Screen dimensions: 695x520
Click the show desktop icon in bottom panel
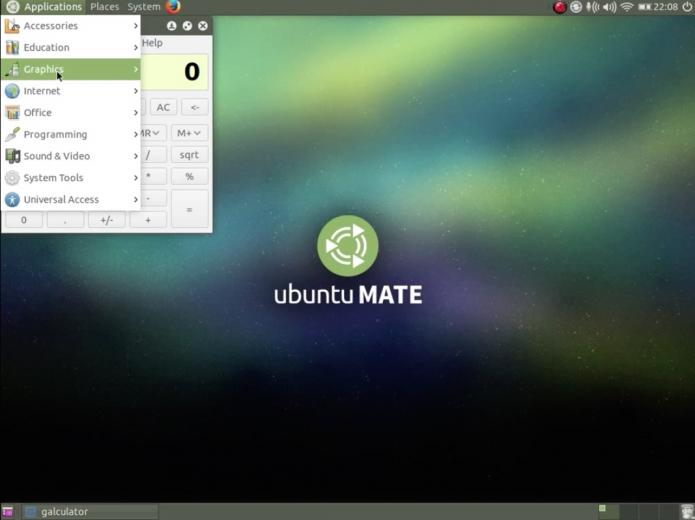click(x=8, y=512)
